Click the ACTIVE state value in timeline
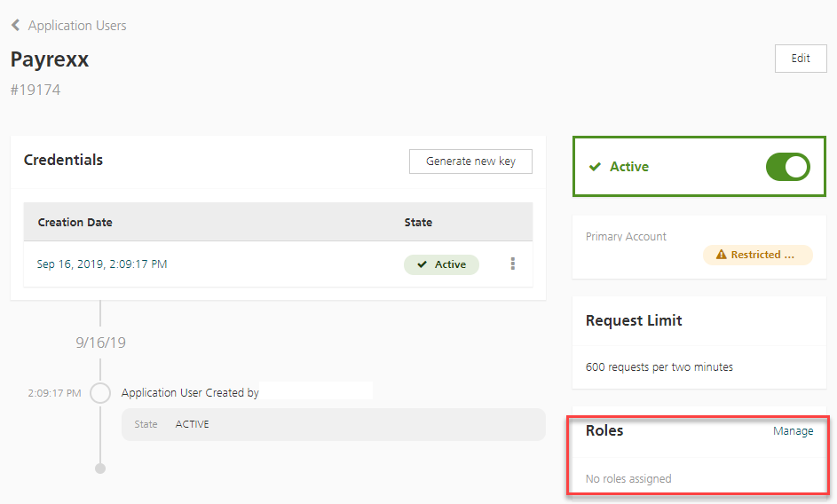837x504 pixels. click(x=193, y=424)
